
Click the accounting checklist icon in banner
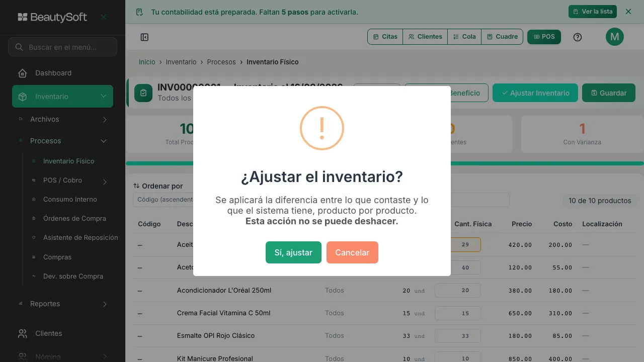(140, 12)
